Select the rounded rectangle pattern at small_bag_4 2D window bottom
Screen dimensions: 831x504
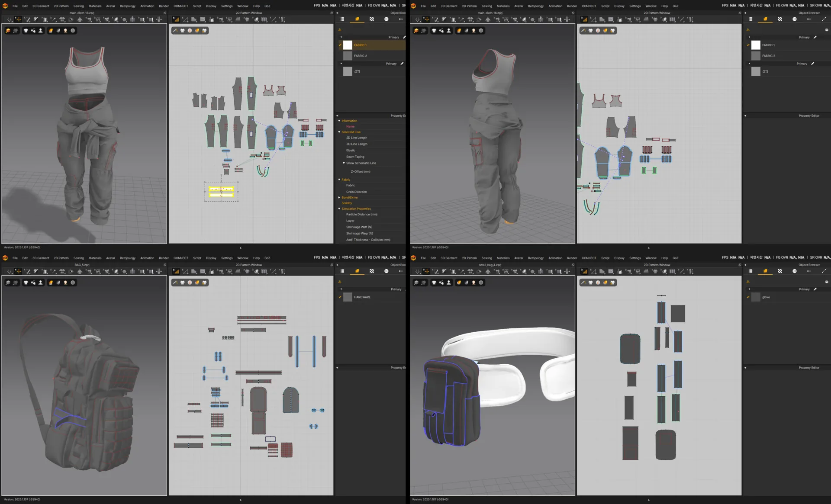666,445
